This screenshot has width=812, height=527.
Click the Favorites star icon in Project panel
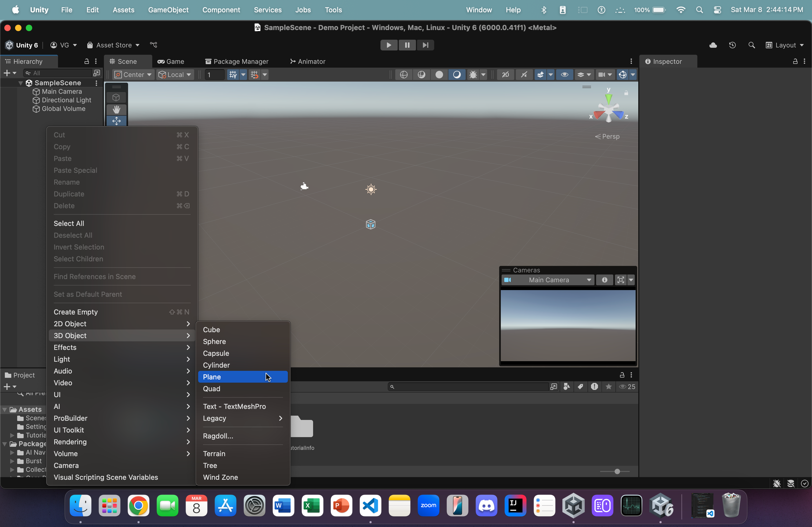coord(608,387)
